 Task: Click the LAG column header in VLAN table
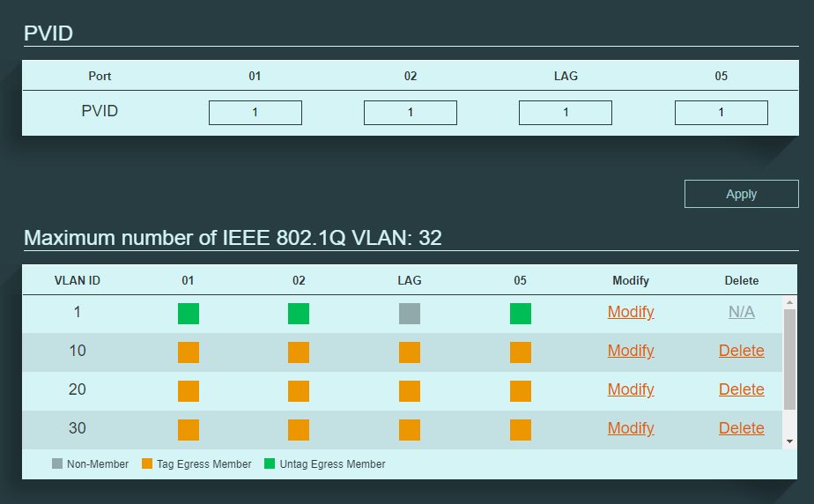coord(410,281)
